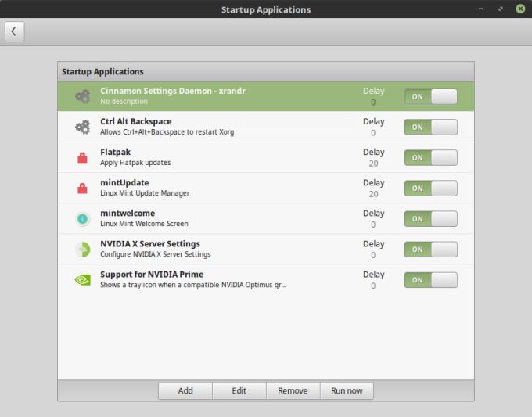The height and width of the screenshot is (417, 532).
Task: Disable the mintwelcome startup switch
Action: click(x=430, y=219)
